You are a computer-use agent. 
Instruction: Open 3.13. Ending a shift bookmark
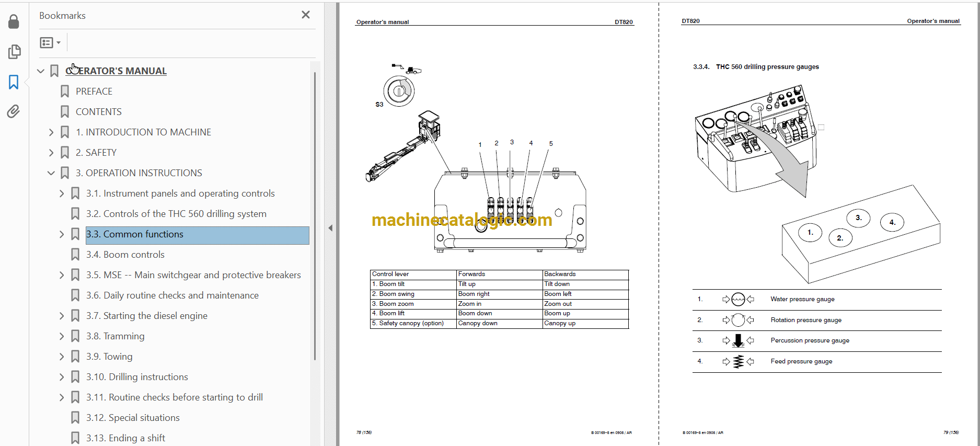[x=125, y=438]
